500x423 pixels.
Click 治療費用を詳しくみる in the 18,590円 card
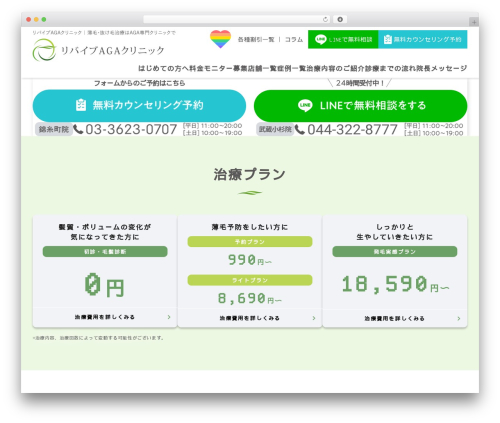pos(395,319)
